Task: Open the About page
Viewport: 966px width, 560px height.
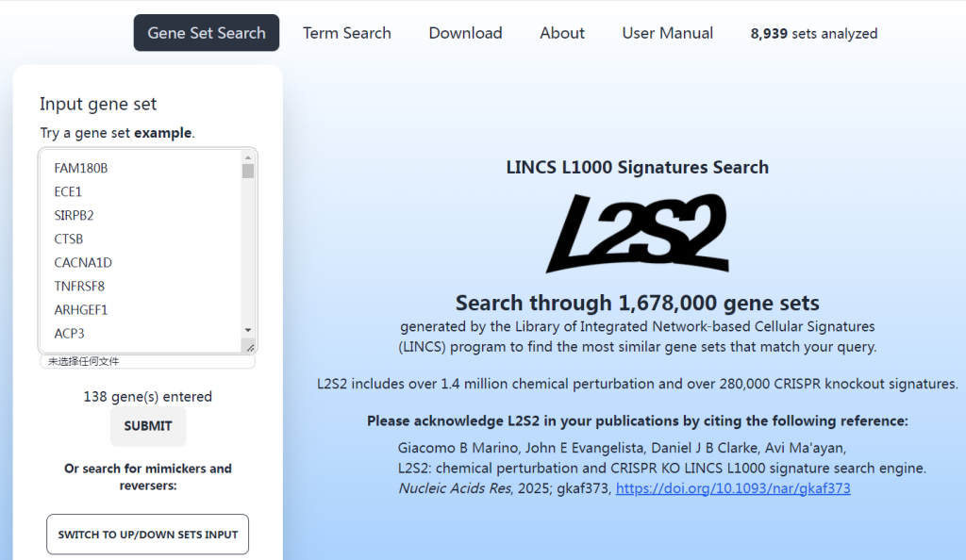Action: pyautogui.click(x=562, y=33)
